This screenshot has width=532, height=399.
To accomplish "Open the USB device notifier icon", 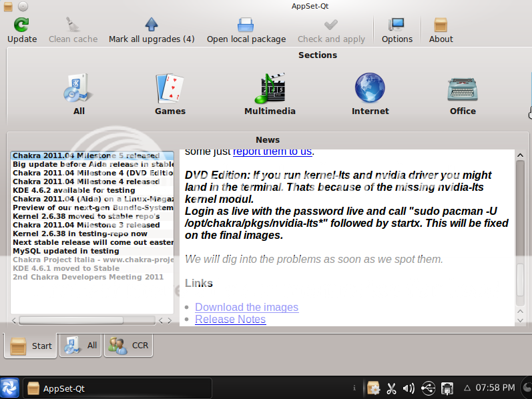I will coord(428,388).
